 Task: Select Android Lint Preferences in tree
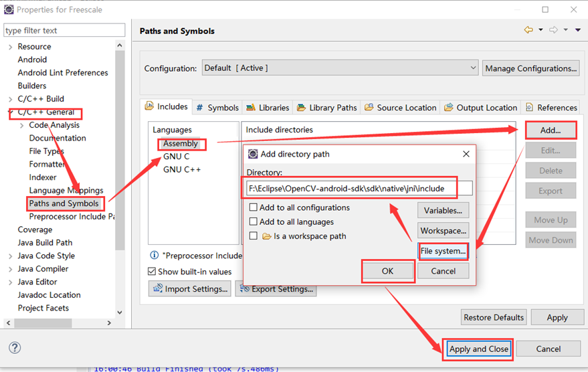pyautogui.click(x=63, y=73)
